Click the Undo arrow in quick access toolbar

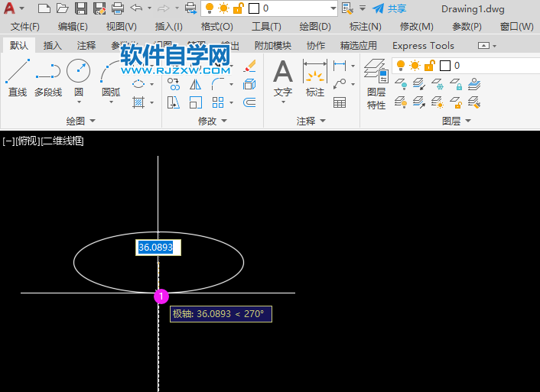(136, 8)
